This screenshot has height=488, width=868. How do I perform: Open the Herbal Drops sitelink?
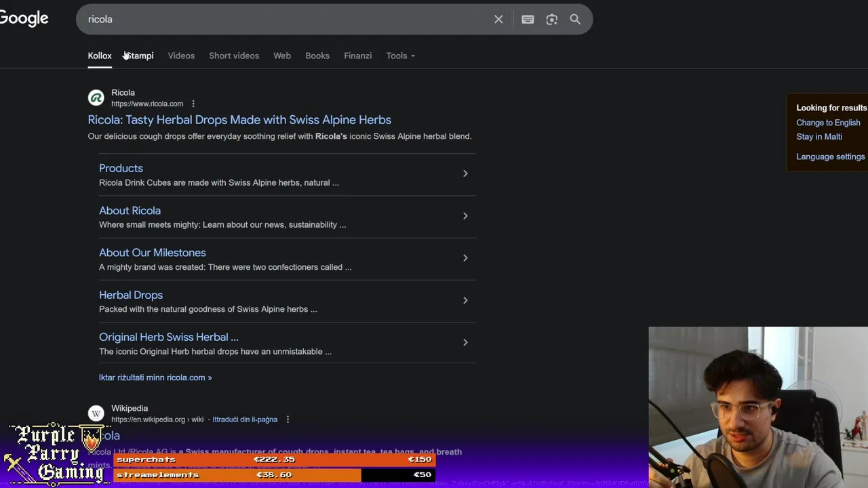click(131, 295)
